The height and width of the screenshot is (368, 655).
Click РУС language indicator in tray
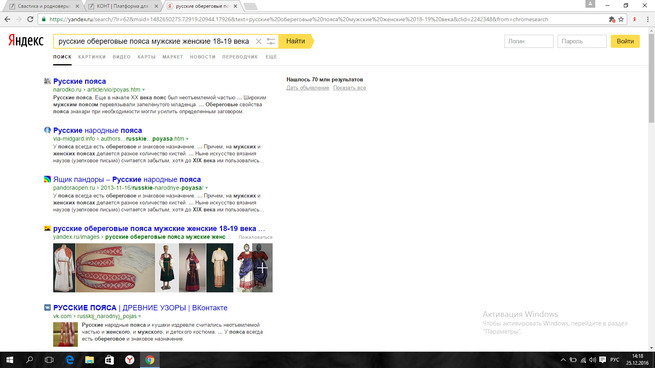(x=614, y=360)
